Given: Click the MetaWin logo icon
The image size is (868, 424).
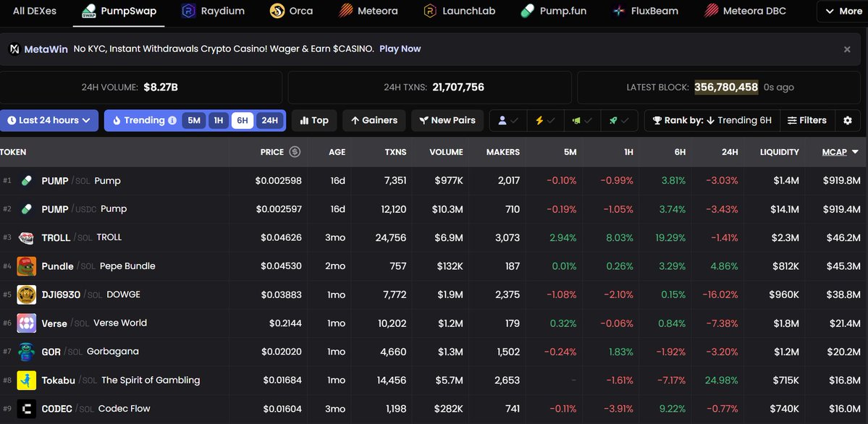Looking at the screenshot, I should (14, 49).
